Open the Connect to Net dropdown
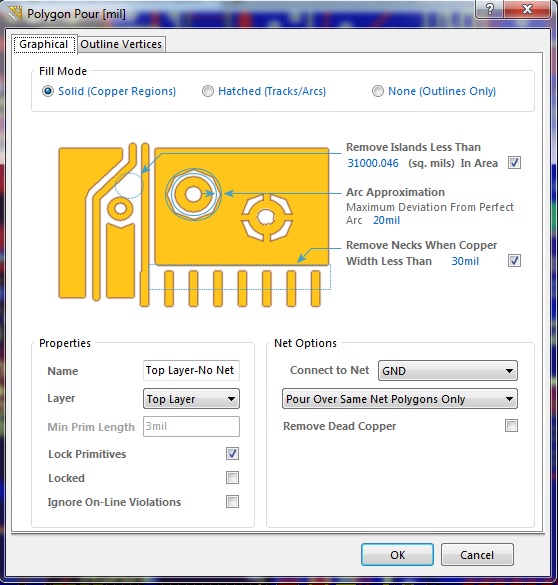This screenshot has width=558, height=585. point(448,370)
